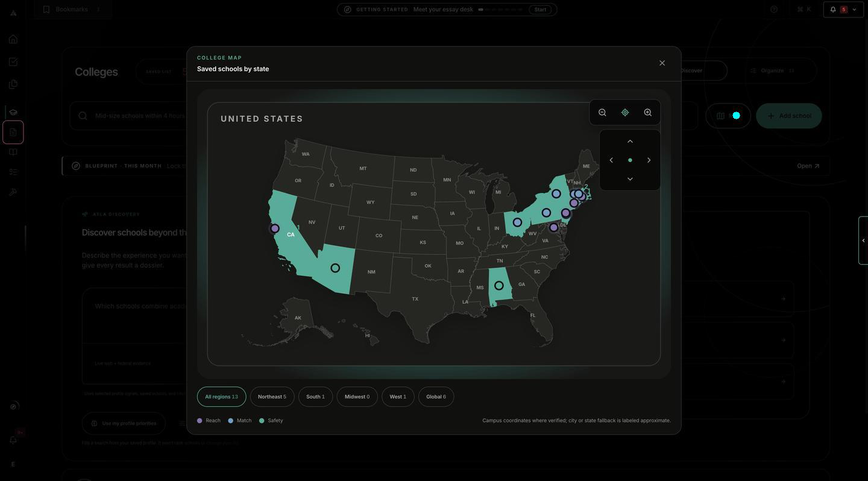Open the compass icon near the sidebar bottom
Screen dimensions: 868x481
13,406
